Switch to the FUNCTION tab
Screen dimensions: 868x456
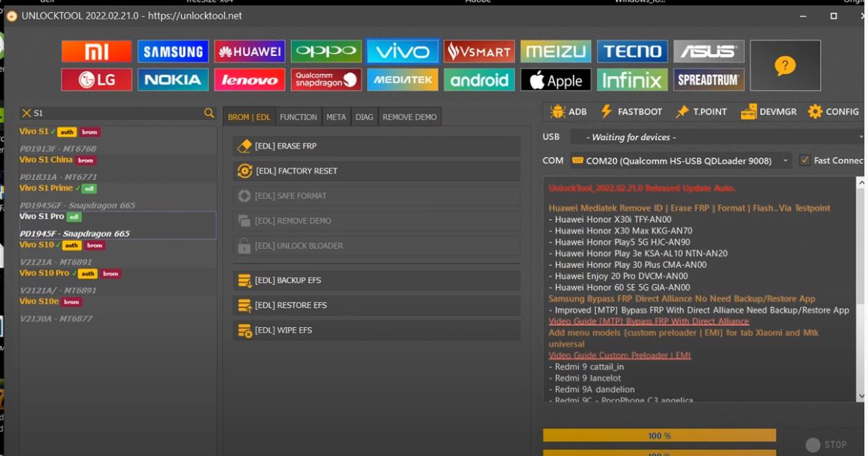(298, 117)
